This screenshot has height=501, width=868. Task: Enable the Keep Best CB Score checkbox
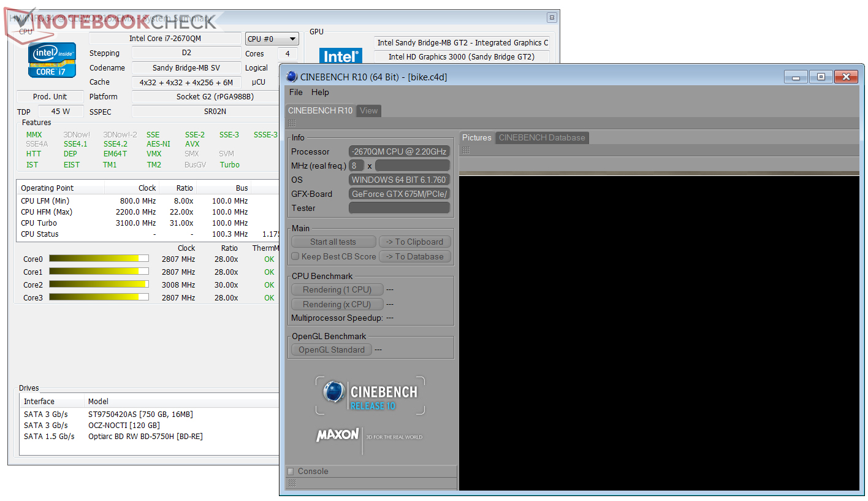pyautogui.click(x=295, y=256)
